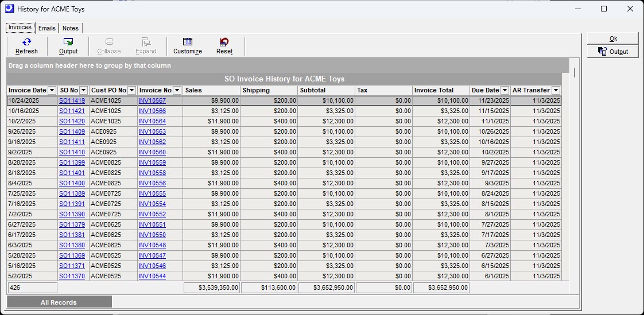Viewport: 644px width, 315px height.
Task: Click the due date cell 11/23/2025
Action: [490, 100]
